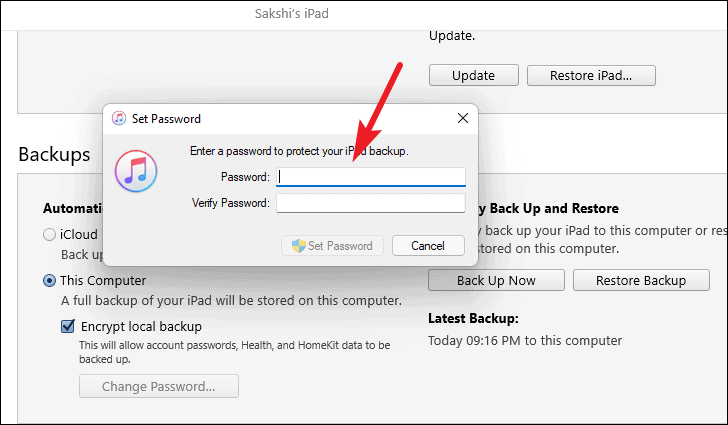
Task: Choose the This Computer radio option
Action: click(x=49, y=281)
